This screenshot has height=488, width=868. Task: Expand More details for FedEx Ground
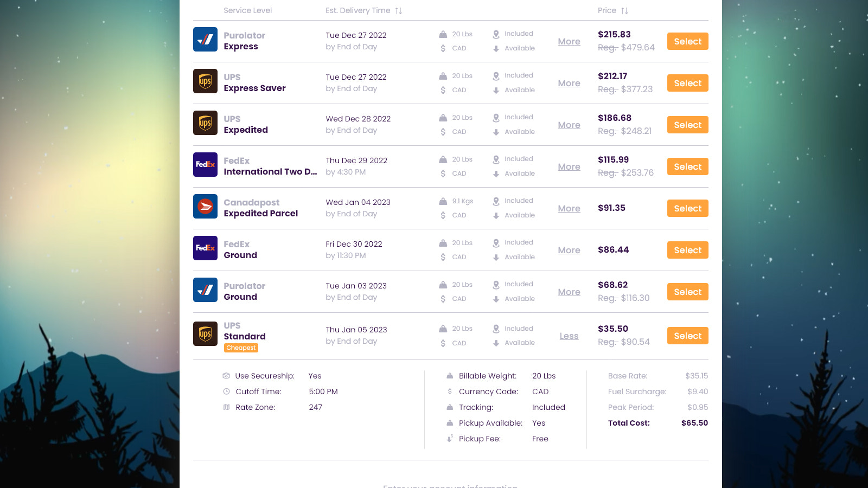coord(569,251)
